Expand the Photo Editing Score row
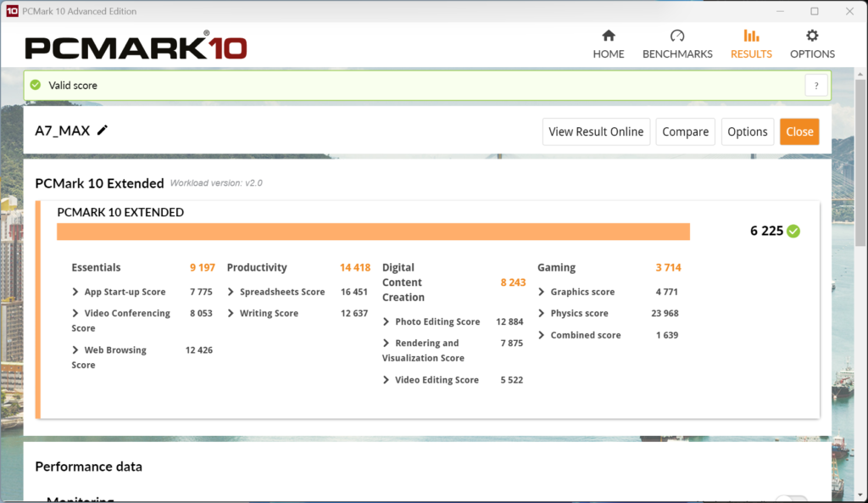868x503 pixels. pos(387,321)
